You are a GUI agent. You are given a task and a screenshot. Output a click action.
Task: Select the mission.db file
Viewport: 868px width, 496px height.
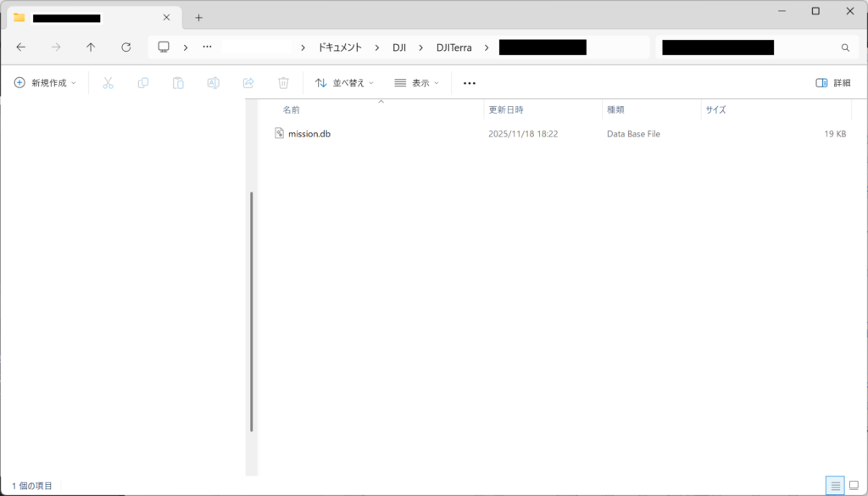click(309, 134)
